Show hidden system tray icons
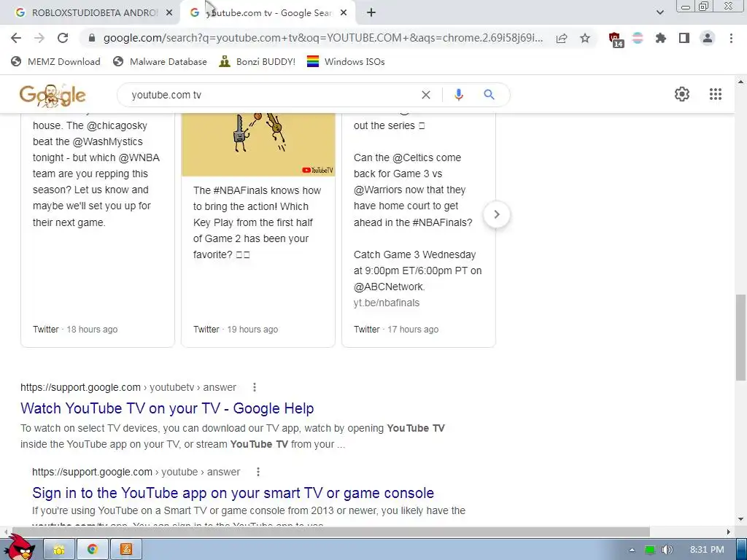Screen dimensions: 747x560 coord(632,550)
